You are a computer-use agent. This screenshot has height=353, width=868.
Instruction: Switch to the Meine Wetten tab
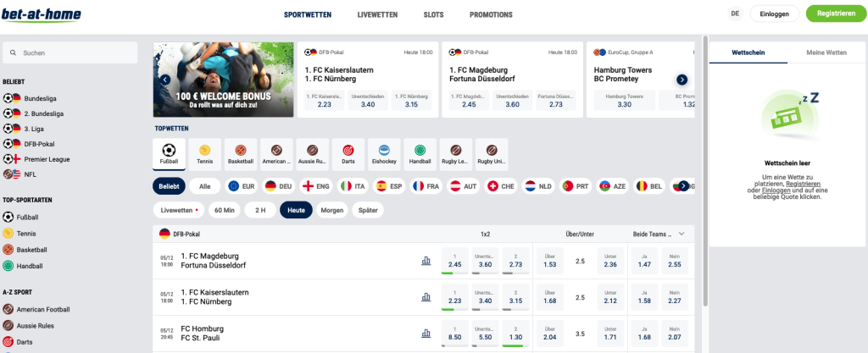pos(827,52)
